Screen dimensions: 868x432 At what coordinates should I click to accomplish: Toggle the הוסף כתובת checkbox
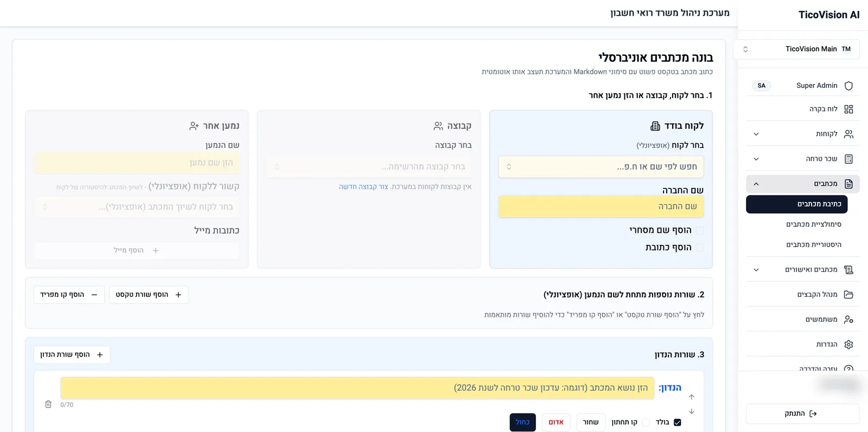pos(700,247)
